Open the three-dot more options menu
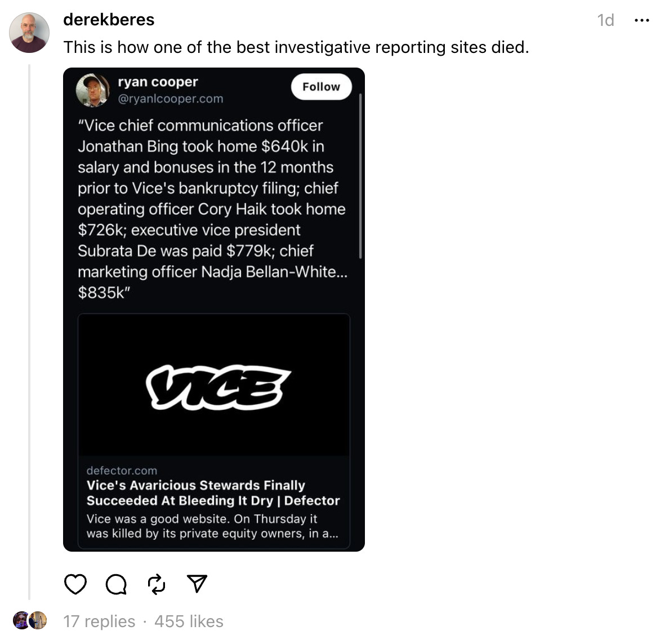Viewport: 660px width, 644px height. [x=641, y=20]
